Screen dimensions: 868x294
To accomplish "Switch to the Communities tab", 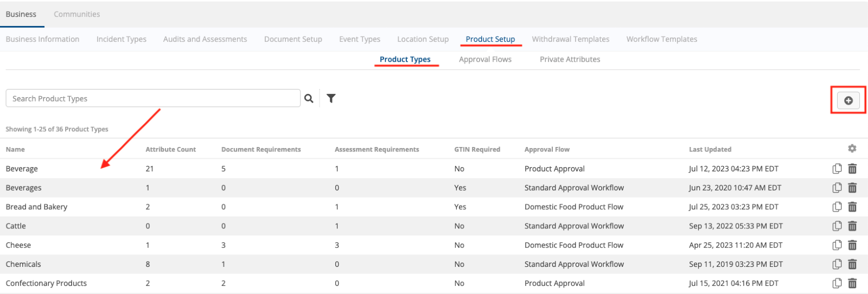I will click(x=76, y=14).
